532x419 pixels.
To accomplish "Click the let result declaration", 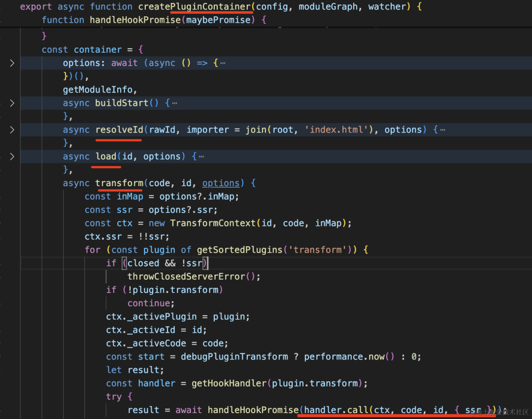I will [135, 370].
